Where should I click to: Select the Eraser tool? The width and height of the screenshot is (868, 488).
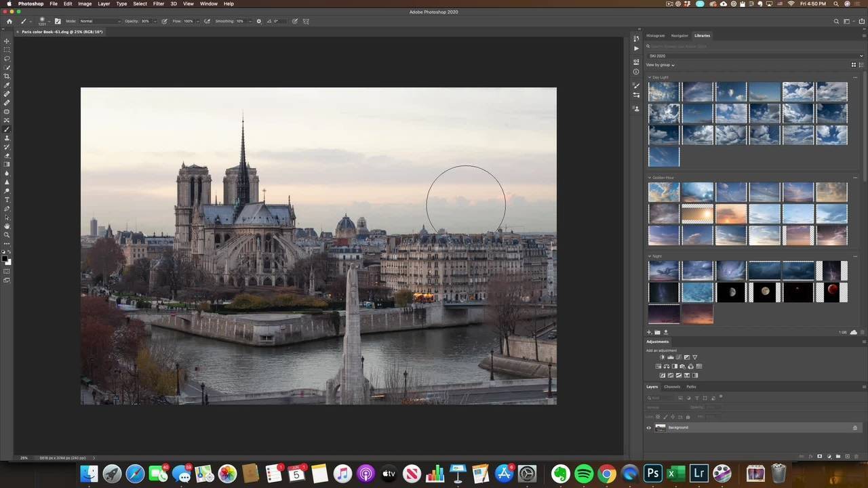click(x=7, y=155)
